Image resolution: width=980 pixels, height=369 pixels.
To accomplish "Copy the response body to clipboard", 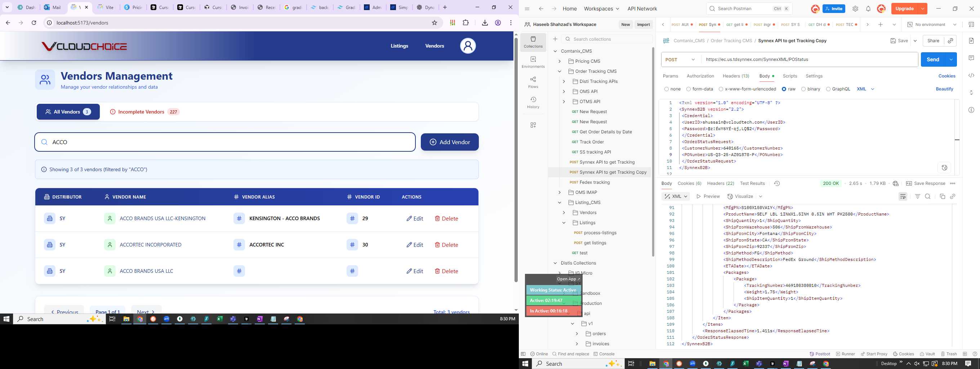I will click(x=942, y=196).
